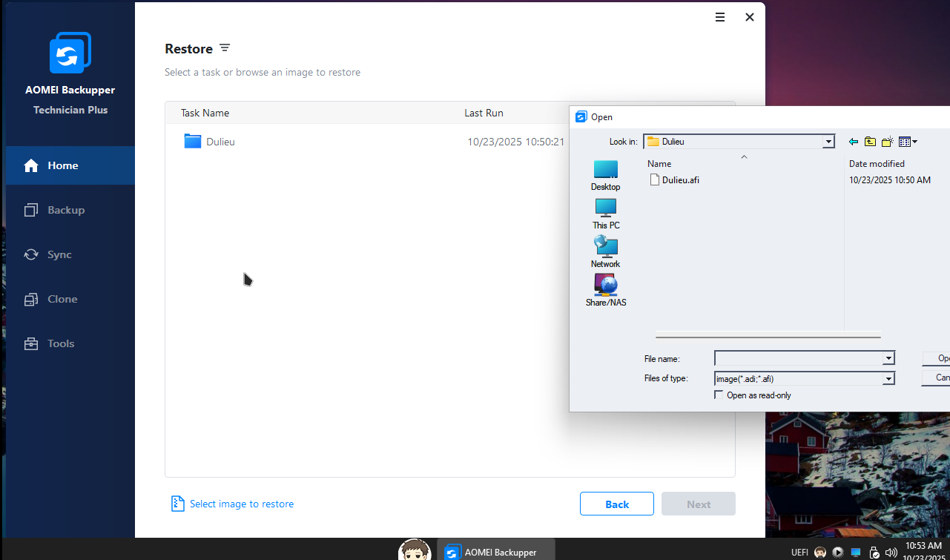Open the Backup section in sidebar
The height and width of the screenshot is (560, 950).
click(65, 210)
